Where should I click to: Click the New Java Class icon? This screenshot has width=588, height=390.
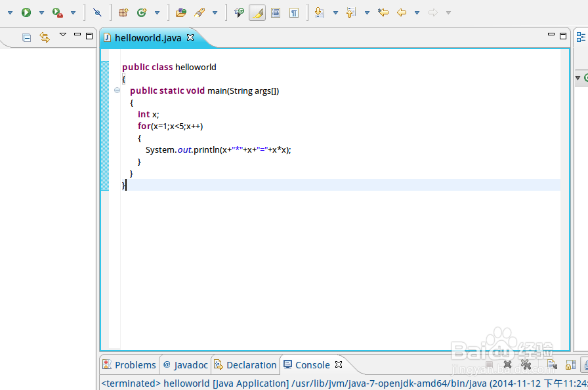point(141,12)
